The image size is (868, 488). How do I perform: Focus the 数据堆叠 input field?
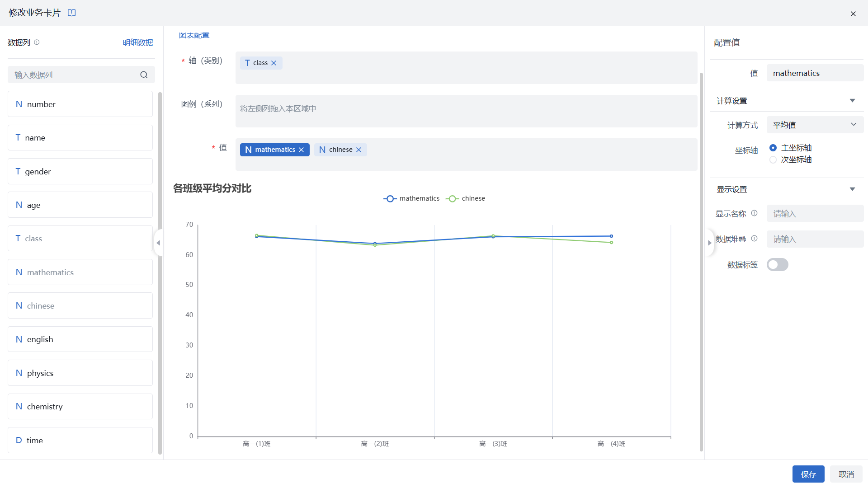[x=815, y=239]
